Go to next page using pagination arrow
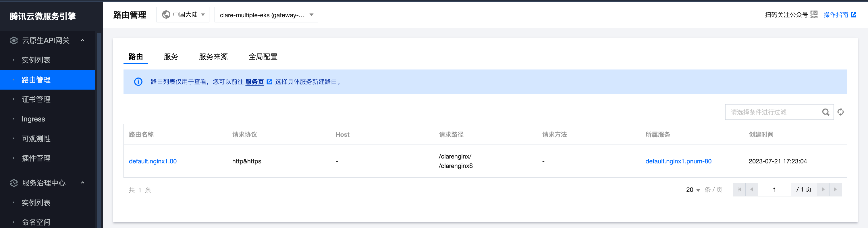This screenshot has width=868, height=228. (823, 190)
